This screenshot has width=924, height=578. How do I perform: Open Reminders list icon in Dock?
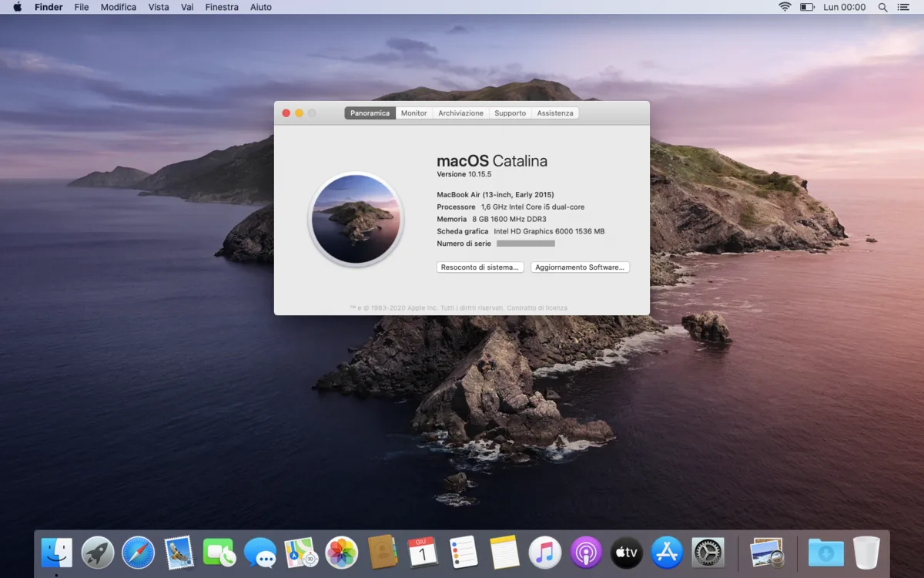pos(464,553)
